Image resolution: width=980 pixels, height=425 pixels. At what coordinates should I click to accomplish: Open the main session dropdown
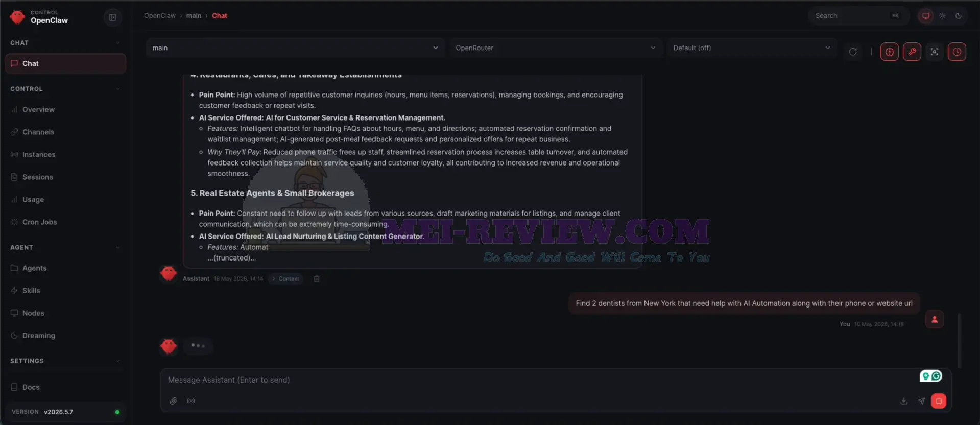click(295, 48)
